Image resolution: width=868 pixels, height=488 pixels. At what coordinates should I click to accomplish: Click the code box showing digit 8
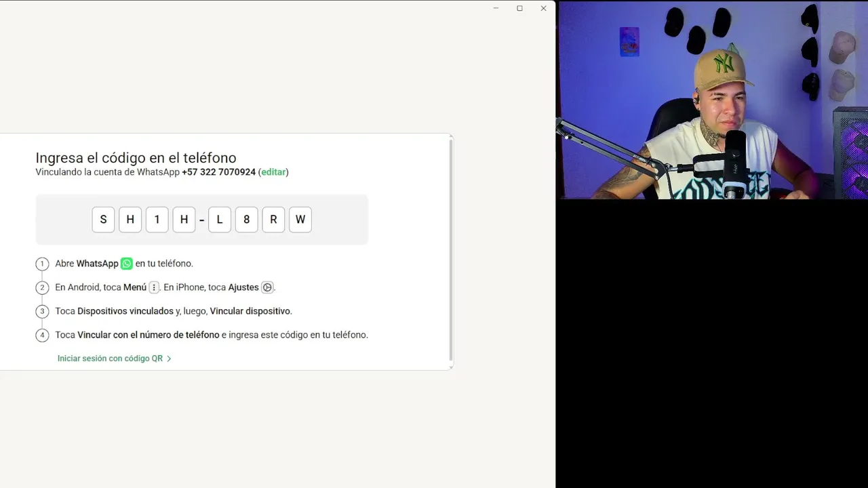[x=246, y=220]
